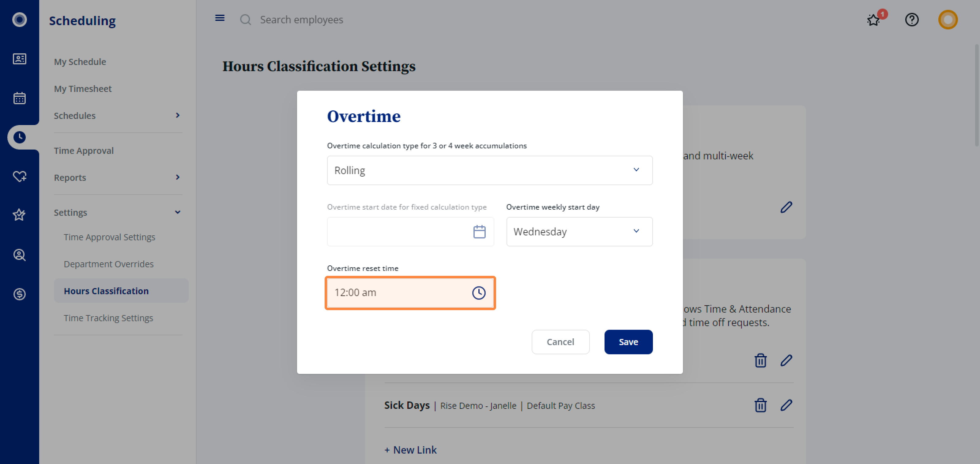
Task: Edit the Sick Days link with pencil icon
Action: tap(786, 405)
